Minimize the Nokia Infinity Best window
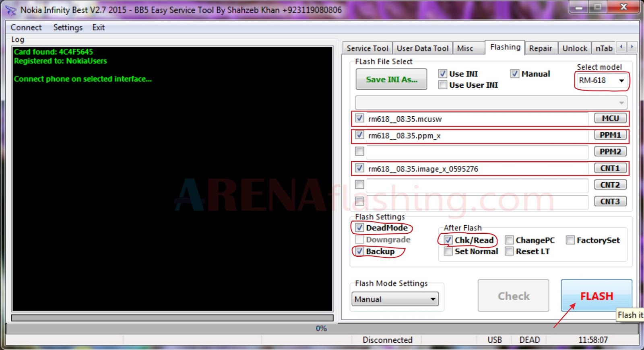644x350 pixels. (x=579, y=7)
